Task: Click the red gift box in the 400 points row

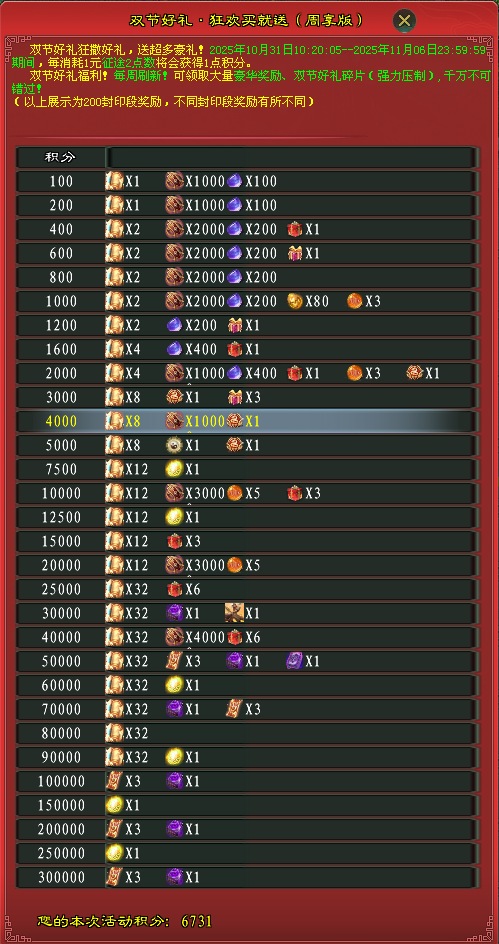Action: [294, 229]
